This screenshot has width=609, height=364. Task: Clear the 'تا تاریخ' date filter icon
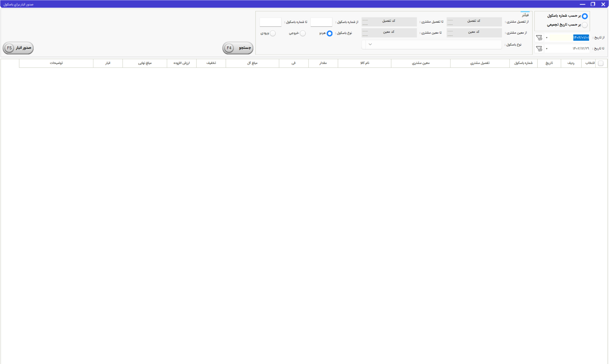[539, 49]
